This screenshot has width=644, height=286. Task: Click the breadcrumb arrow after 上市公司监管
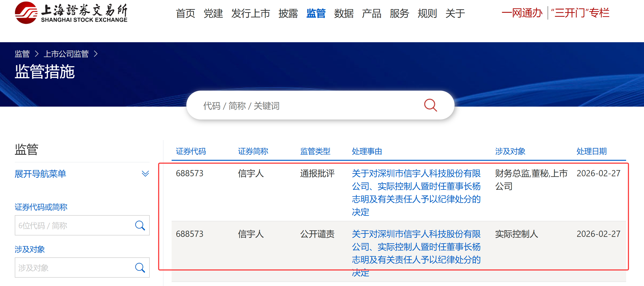pos(96,54)
